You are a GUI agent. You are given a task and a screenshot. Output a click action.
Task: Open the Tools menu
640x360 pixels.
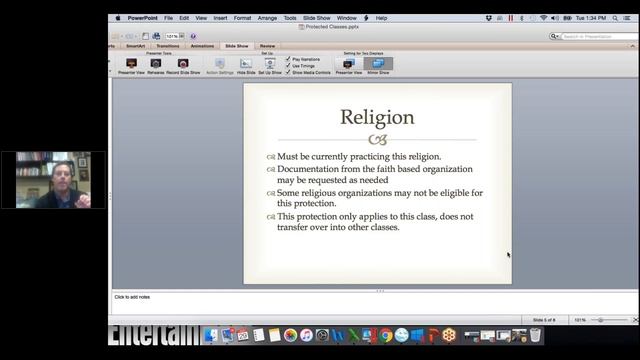tap(290, 18)
